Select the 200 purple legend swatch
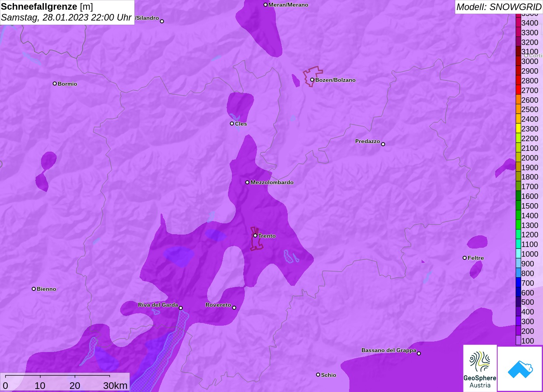This screenshot has height=392, width=543. point(518,331)
